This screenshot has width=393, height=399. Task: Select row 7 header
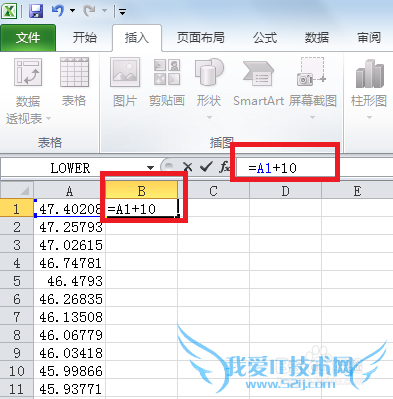pos(17,317)
